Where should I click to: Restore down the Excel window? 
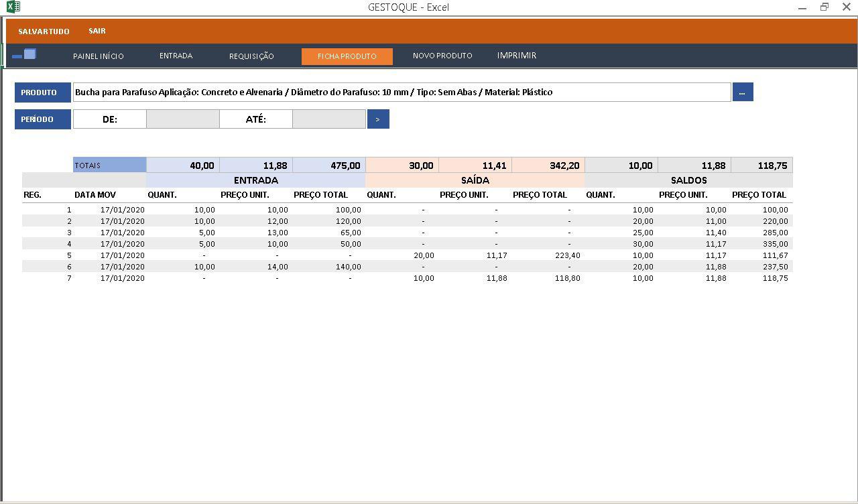coord(824,7)
